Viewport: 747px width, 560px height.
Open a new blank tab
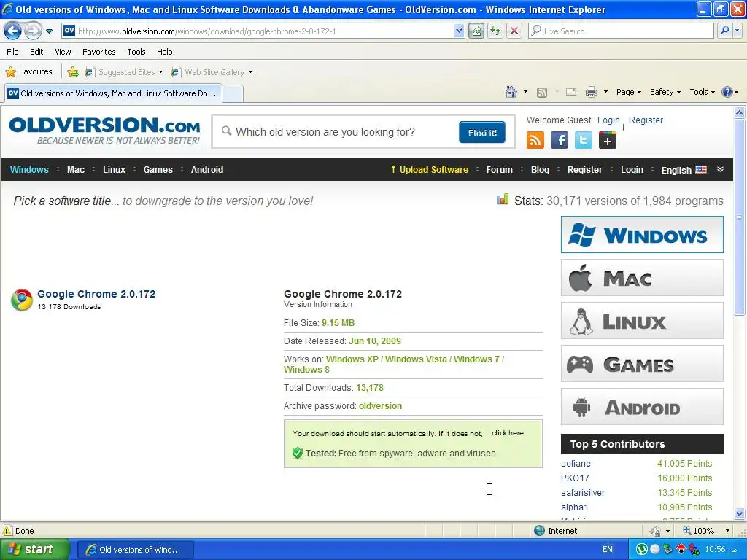point(233,94)
